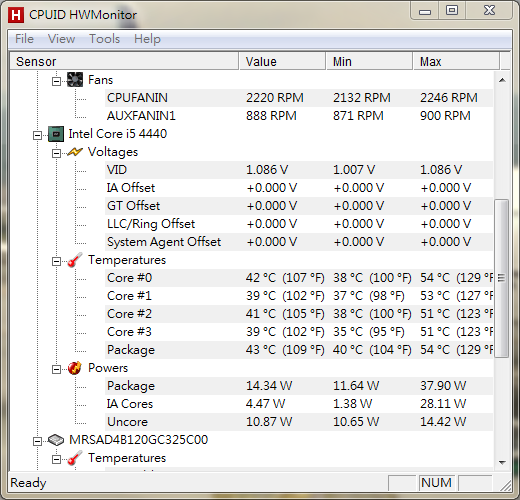Click the scrollbar down arrow
This screenshot has width=520, height=500.
(502, 462)
